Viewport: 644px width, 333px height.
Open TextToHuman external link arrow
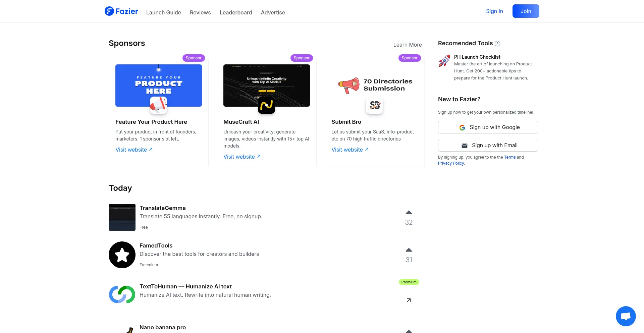pyautogui.click(x=409, y=300)
